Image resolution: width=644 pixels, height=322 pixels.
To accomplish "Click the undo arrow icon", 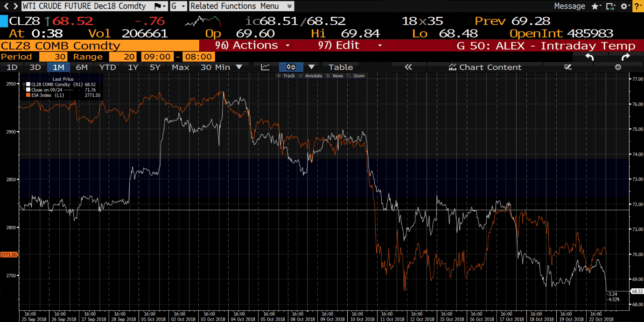I will (589, 57).
